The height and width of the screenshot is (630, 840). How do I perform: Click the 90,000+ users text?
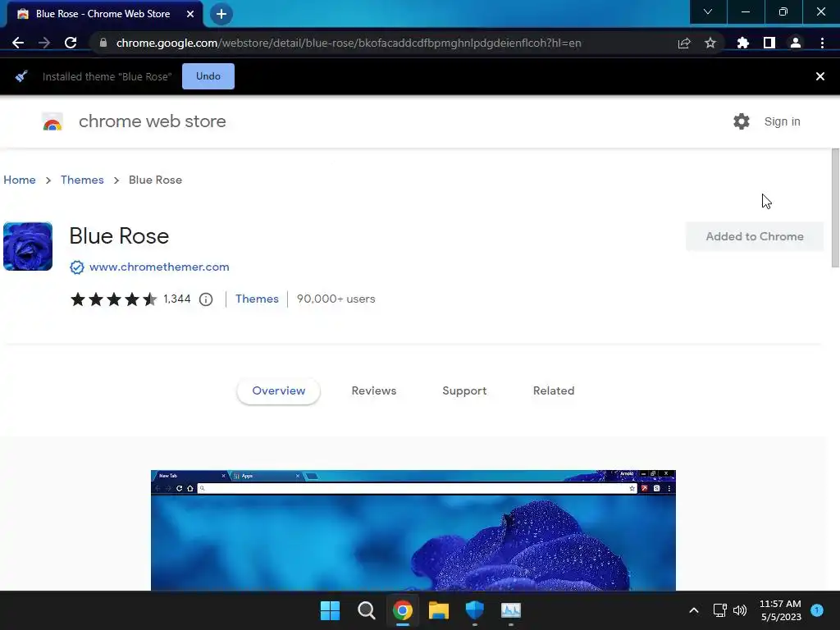(336, 299)
